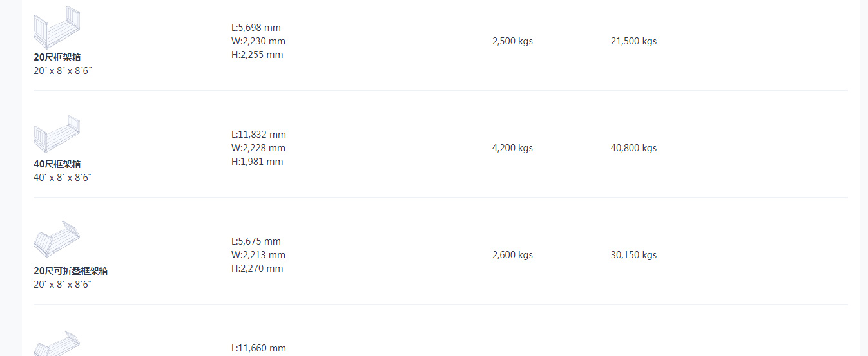Click the partially visible bottom container illustration

click(57, 344)
